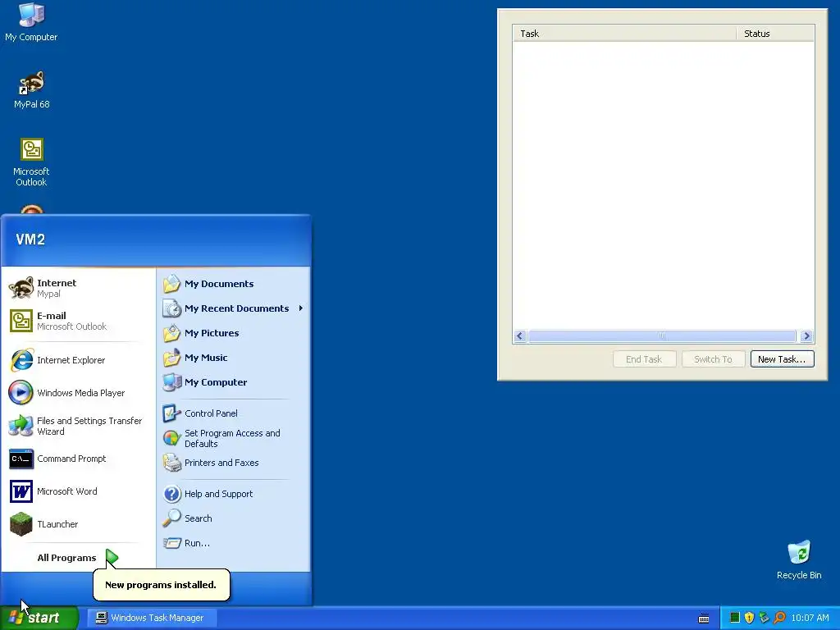This screenshot has height=630, width=840.
Task: Open Set Program Access and Defaults
Action: coord(233,438)
